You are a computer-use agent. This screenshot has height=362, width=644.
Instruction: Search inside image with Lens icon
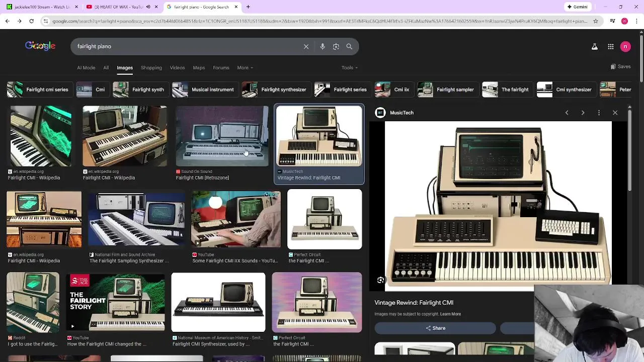[380, 280]
